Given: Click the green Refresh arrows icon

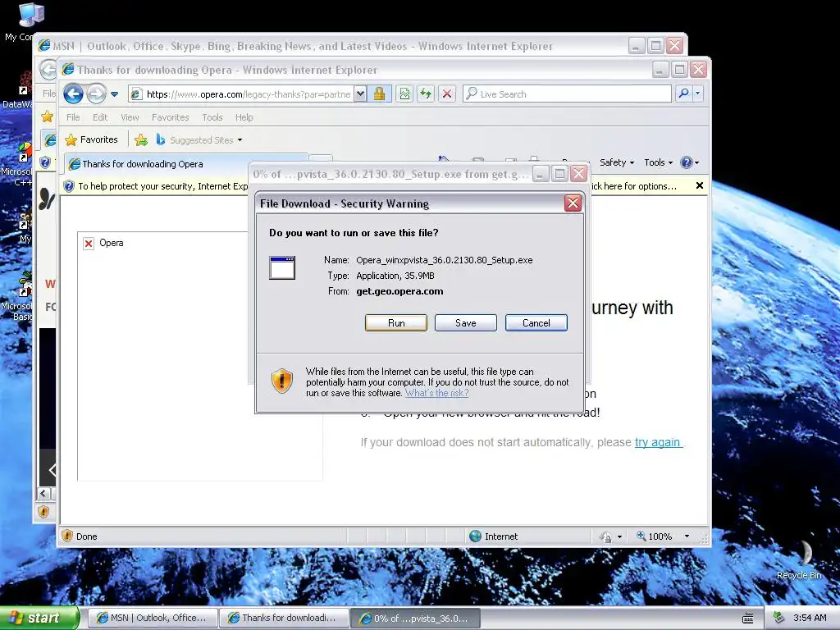Looking at the screenshot, I should click(x=426, y=94).
